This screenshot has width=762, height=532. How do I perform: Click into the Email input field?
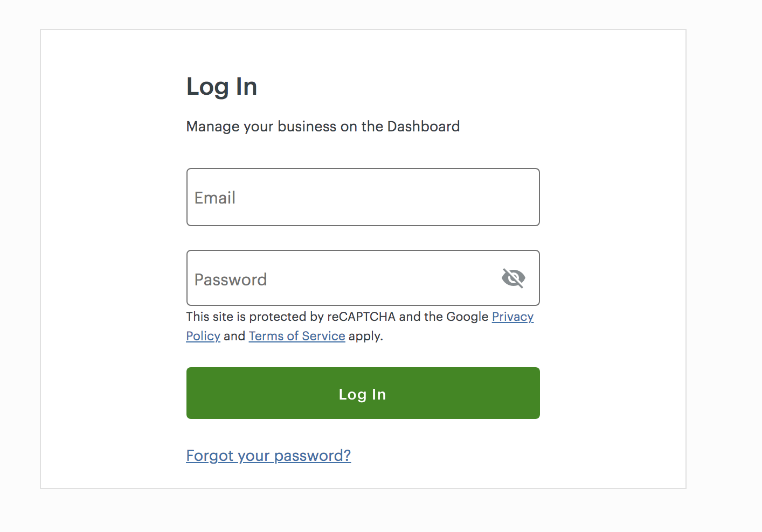[363, 197]
